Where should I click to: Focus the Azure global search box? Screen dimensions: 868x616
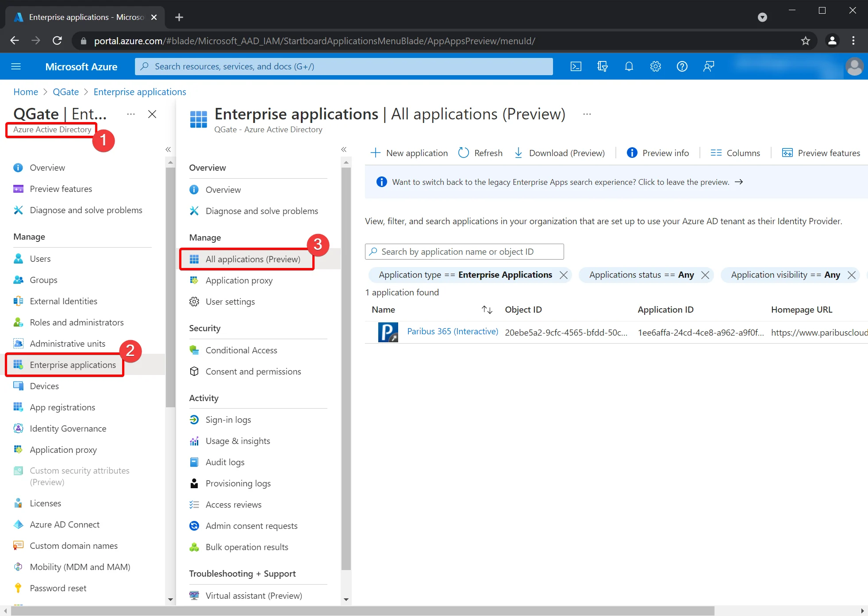(x=344, y=66)
